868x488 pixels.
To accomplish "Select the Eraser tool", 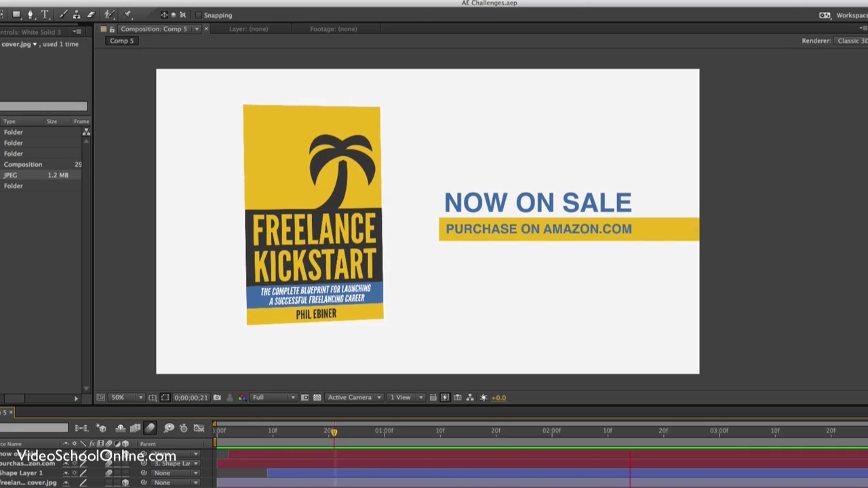I will (91, 14).
